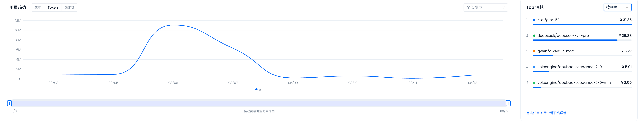This screenshot has height=124, width=644.
Task: Open the 全部模型 dropdown
Action: tap(485, 8)
